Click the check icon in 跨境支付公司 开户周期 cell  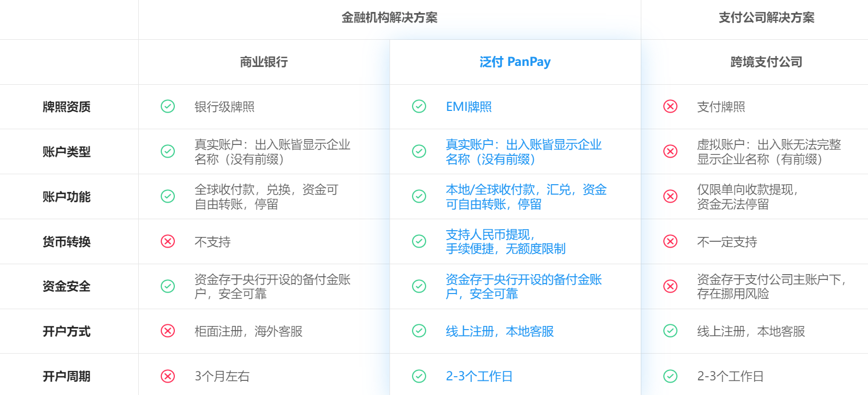point(670,376)
